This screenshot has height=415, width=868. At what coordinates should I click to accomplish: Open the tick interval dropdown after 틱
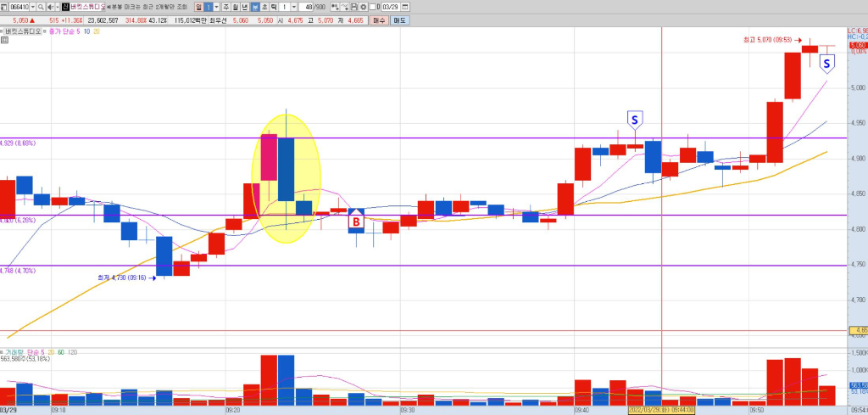pyautogui.click(x=294, y=7)
